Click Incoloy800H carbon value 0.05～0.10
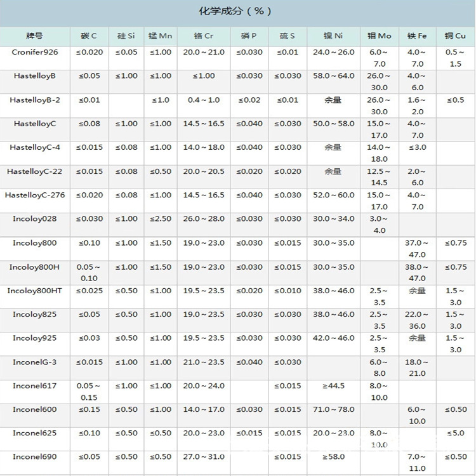The width and height of the screenshot is (476, 476). (88, 273)
